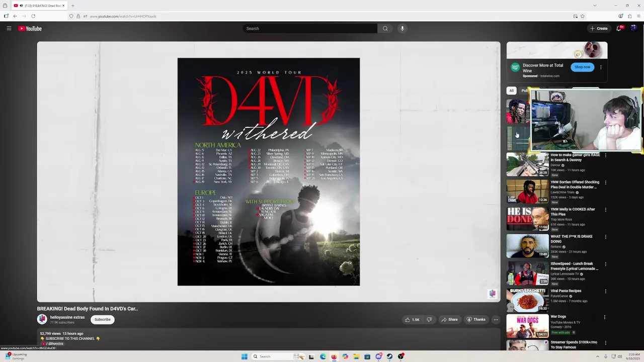
Task: Click the browser address bar URL
Action: 123,16
